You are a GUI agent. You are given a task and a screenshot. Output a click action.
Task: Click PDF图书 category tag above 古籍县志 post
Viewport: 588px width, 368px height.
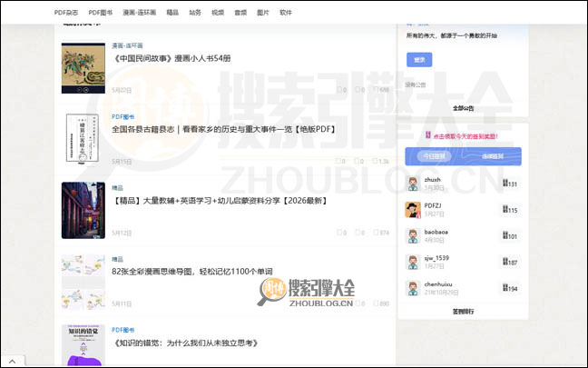(x=123, y=117)
